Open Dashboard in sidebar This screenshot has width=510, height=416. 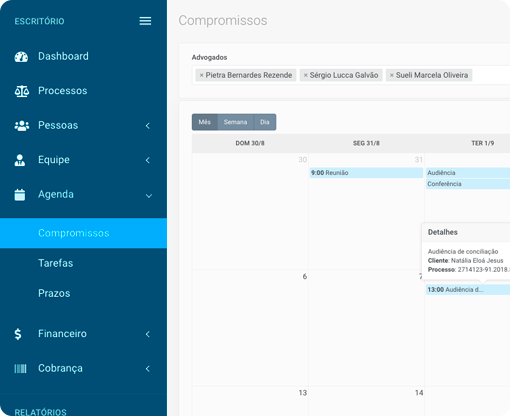(63, 56)
